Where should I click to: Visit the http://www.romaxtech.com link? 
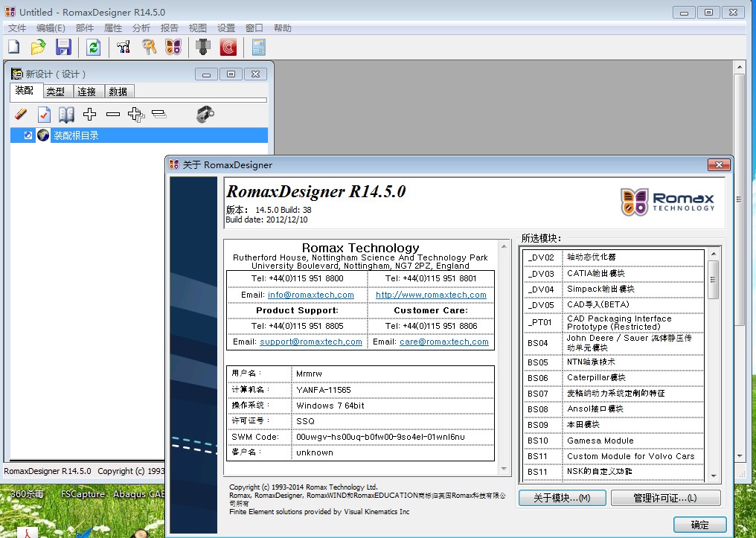click(x=431, y=295)
